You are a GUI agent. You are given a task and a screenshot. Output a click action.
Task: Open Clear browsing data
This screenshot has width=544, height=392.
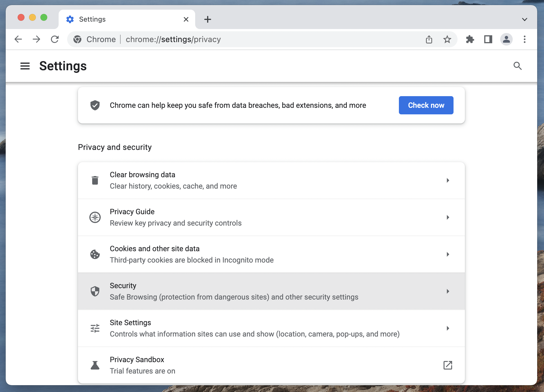(x=271, y=180)
